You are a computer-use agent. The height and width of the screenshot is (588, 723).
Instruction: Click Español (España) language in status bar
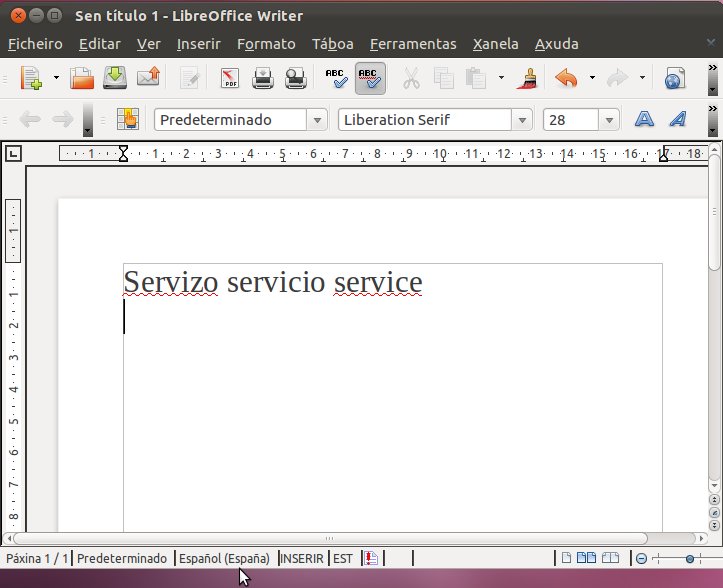[225, 558]
